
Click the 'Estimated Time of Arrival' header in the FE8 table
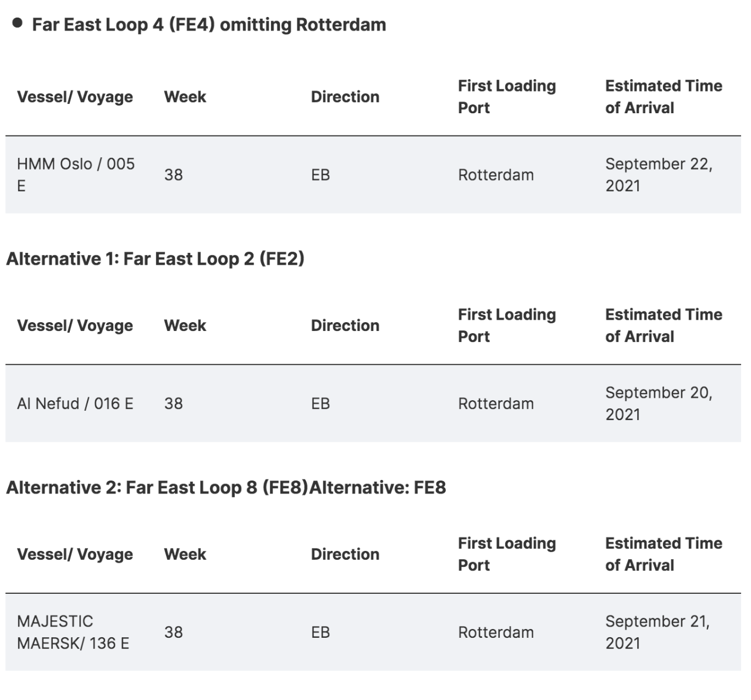663,554
